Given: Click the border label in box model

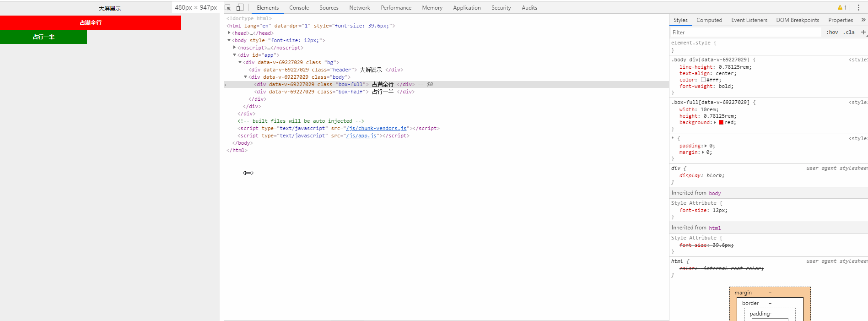Looking at the screenshot, I should coord(750,303).
